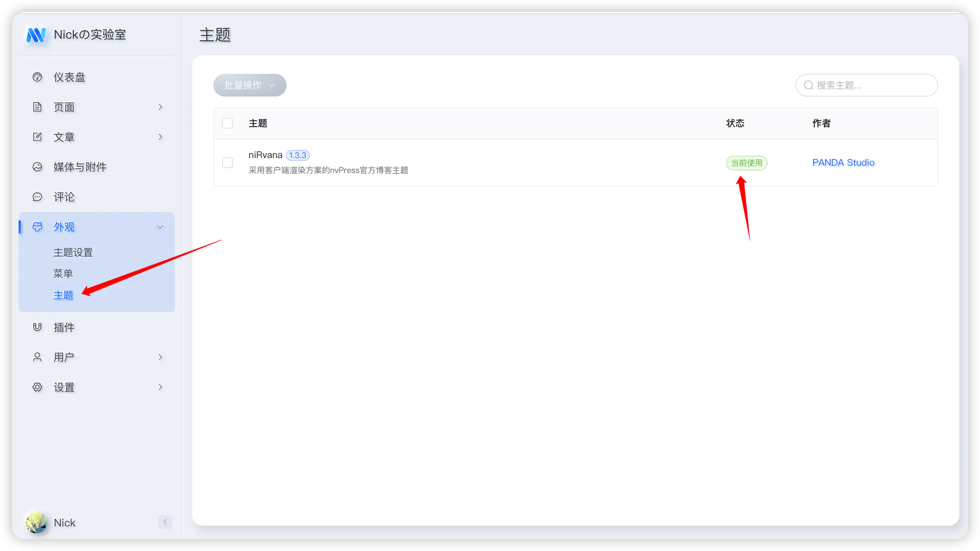The height and width of the screenshot is (551, 980).
Task: Click the 1.3.3 version badge
Action: click(x=298, y=155)
